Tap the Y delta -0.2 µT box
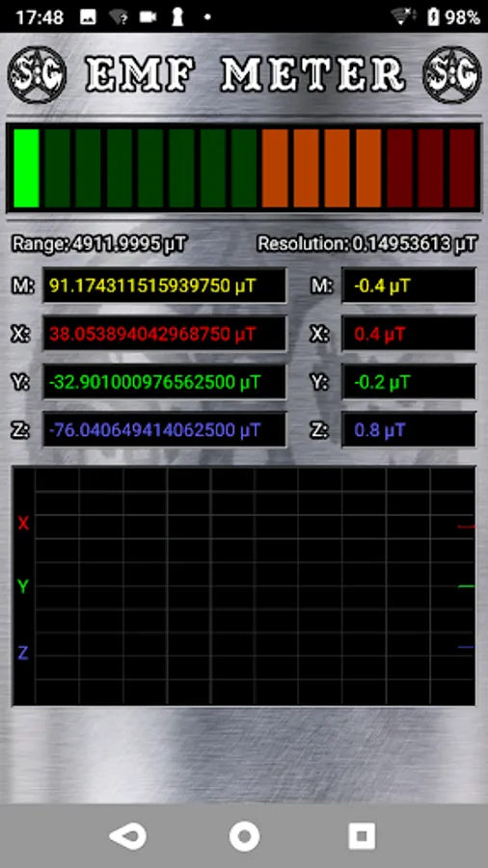 click(x=408, y=382)
